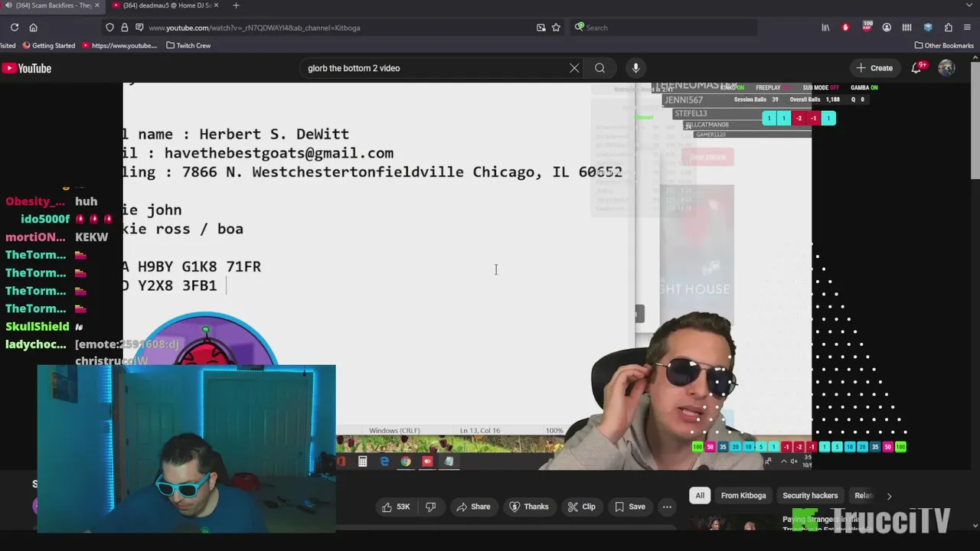Open tracking protection shield icon
This screenshot has height=551, width=980.
[109, 28]
